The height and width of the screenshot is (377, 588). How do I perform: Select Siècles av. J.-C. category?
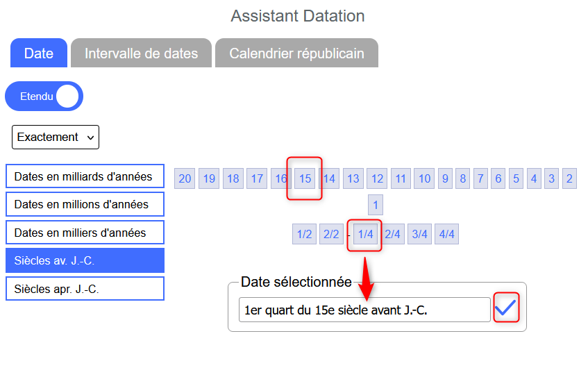click(85, 260)
